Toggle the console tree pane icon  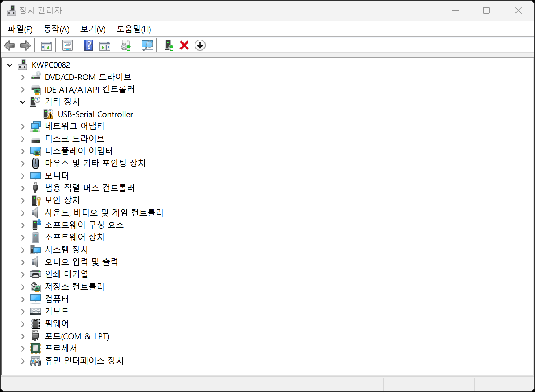(x=46, y=45)
